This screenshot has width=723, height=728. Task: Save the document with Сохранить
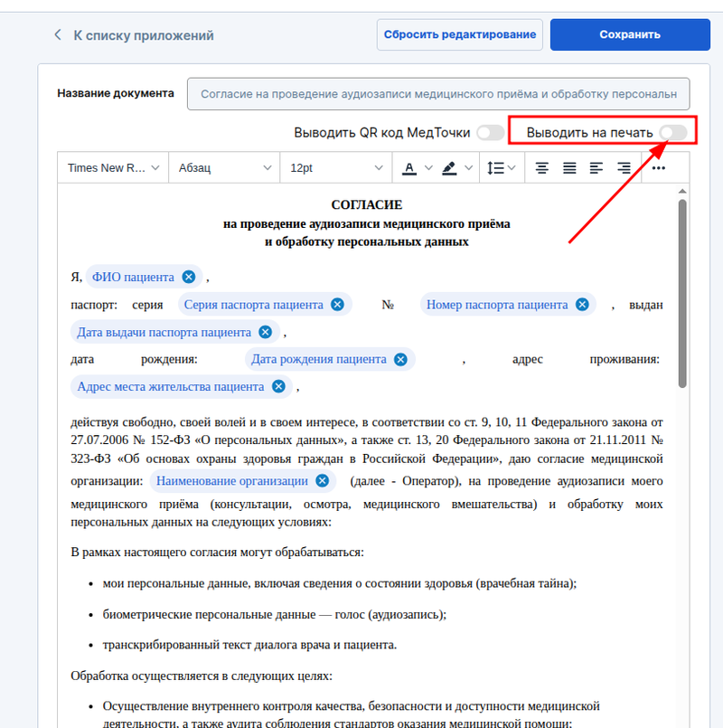pyautogui.click(x=630, y=35)
